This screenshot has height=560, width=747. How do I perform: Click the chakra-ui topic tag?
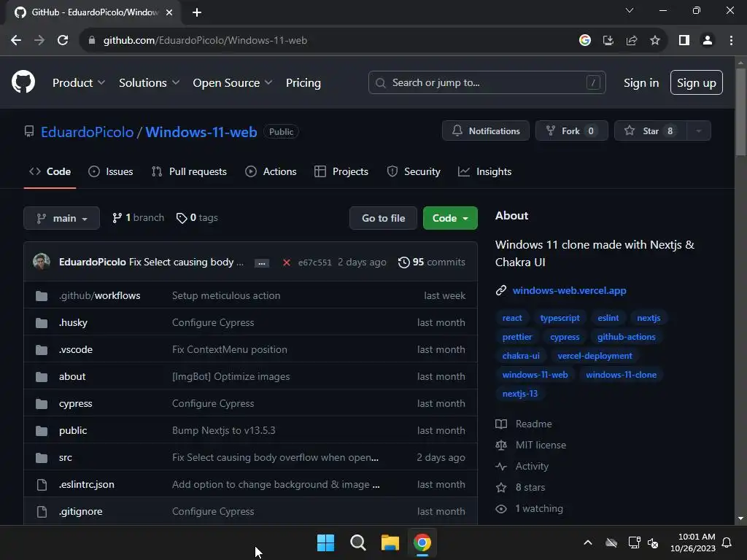[x=521, y=356]
